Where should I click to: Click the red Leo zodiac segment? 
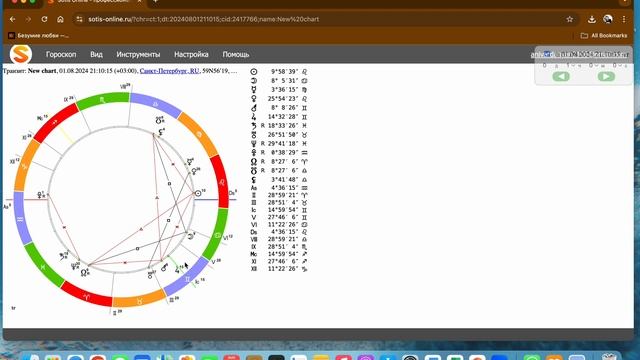[221, 182]
